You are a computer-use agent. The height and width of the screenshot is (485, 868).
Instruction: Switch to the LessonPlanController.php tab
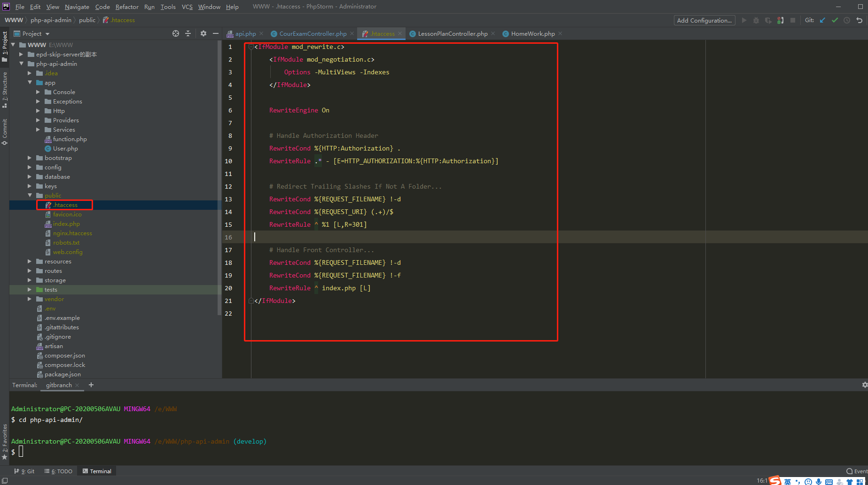click(452, 34)
